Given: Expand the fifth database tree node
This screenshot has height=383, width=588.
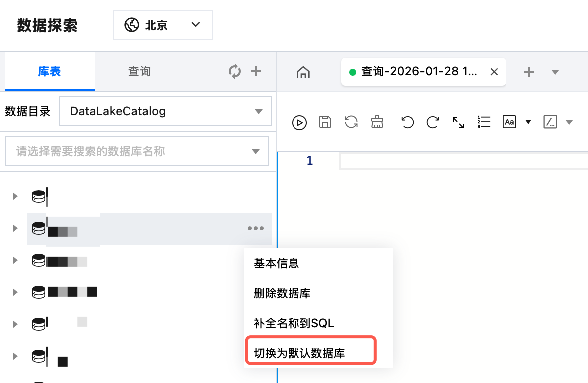Looking at the screenshot, I should (15, 324).
